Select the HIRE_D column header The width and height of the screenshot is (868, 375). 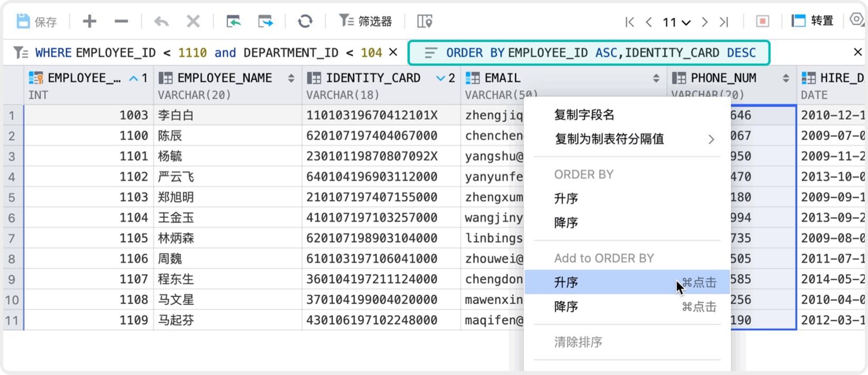tap(832, 85)
